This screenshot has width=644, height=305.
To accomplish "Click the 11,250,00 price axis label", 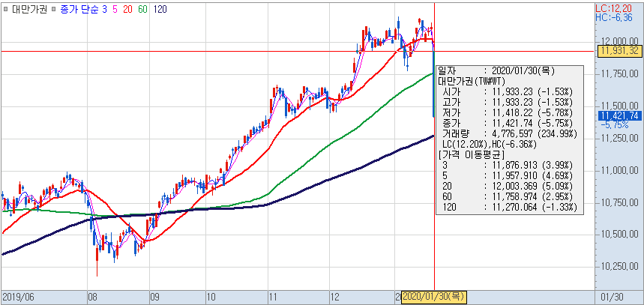I will 619,139.
